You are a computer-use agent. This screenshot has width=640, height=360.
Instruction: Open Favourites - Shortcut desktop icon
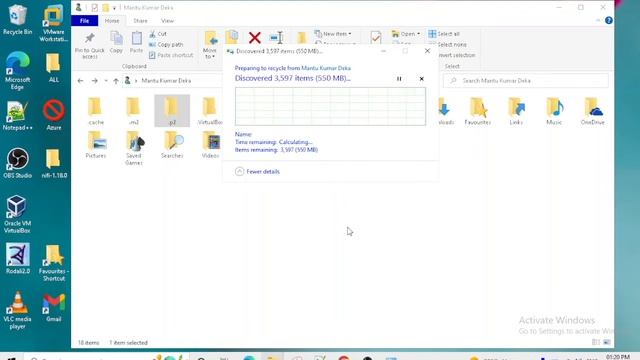[53, 262]
